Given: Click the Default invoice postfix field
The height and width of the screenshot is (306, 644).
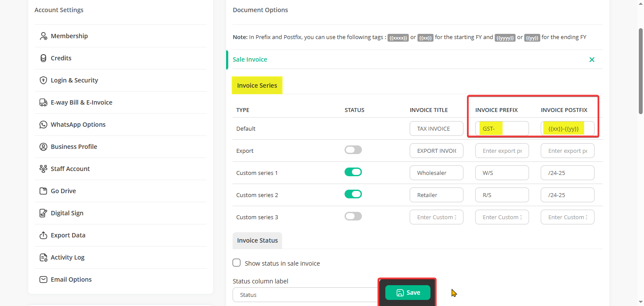Looking at the screenshot, I should 568,128.
